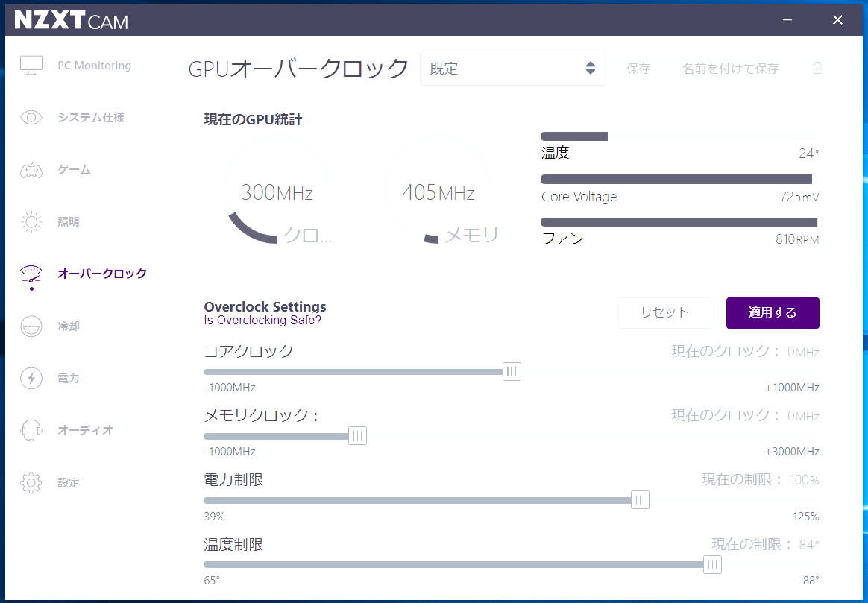The width and height of the screenshot is (868, 603).
Task: Click the 設定 gear icon
Action: coord(31,482)
